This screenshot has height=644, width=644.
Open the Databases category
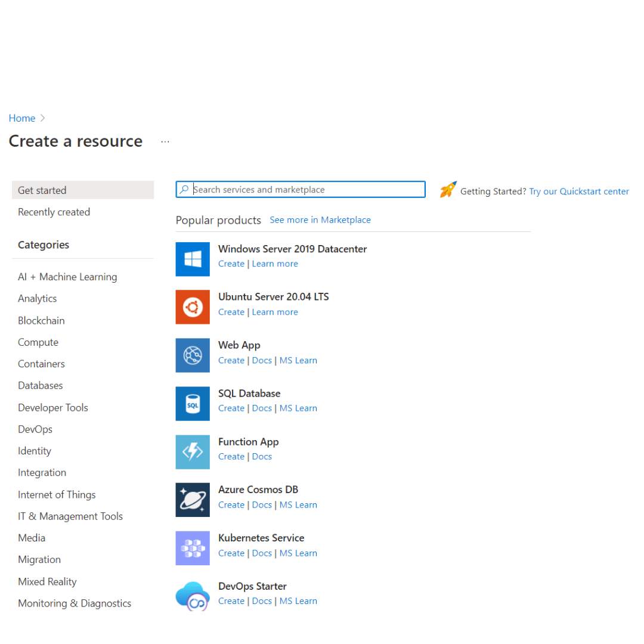pyautogui.click(x=41, y=386)
